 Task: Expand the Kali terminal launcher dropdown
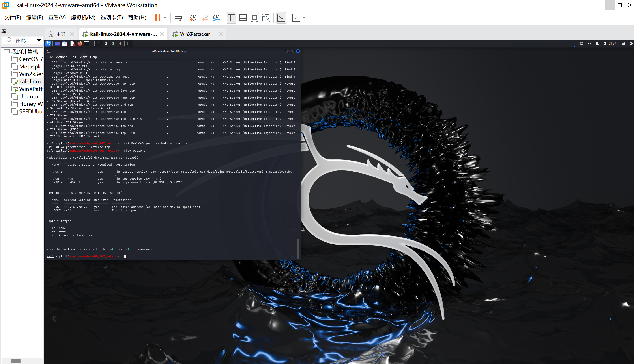tap(92, 44)
